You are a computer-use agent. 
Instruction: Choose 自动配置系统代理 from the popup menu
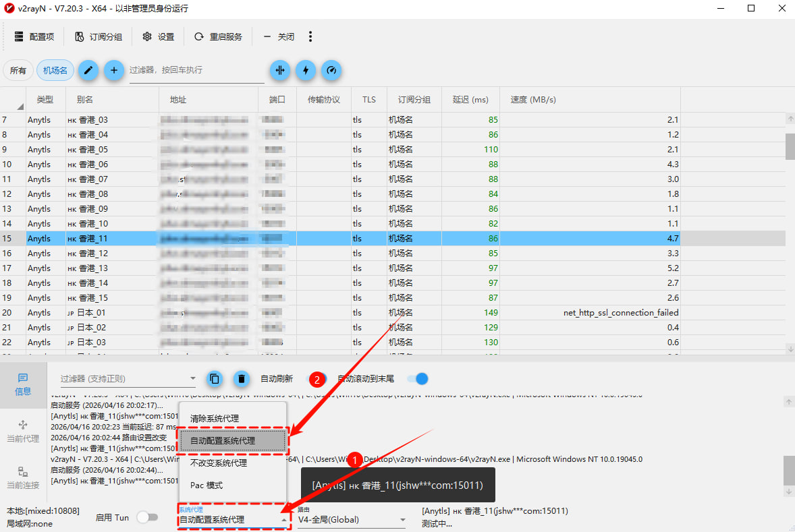click(x=234, y=441)
